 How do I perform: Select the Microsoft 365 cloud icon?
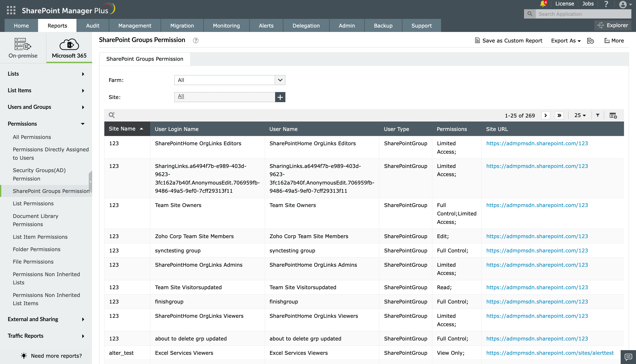pyautogui.click(x=69, y=44)
